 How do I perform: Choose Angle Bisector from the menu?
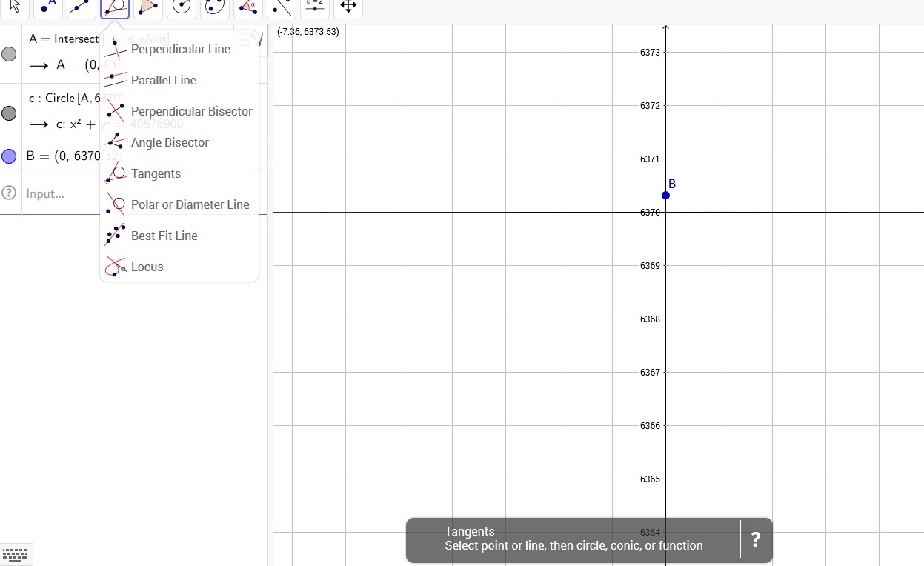tap(170, 143)
